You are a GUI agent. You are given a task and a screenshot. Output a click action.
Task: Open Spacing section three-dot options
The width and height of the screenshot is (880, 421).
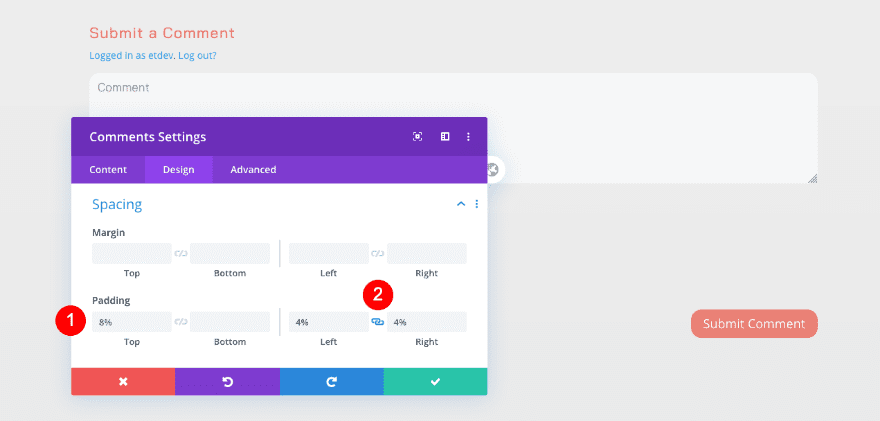[x=477, y=204]
